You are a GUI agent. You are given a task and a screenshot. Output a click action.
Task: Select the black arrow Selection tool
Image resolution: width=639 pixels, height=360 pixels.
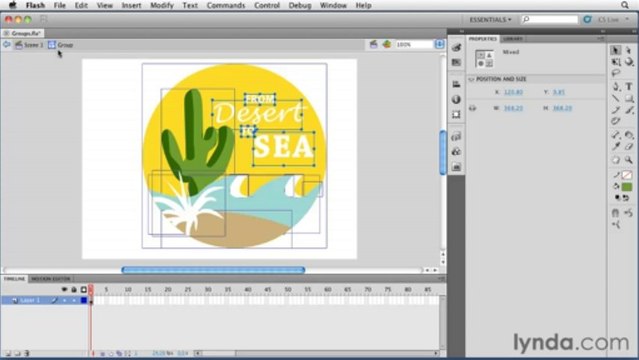coord(615,50)
